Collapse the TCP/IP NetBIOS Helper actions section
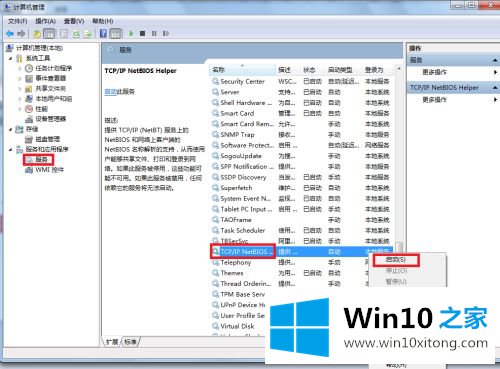Viewport: 500px width, 369px height. (x=495, y=88)
